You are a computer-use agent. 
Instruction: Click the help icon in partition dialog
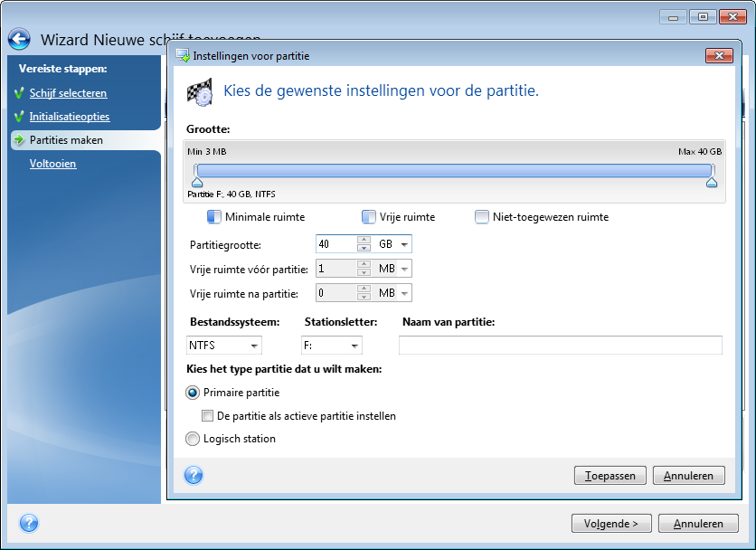tap(194, 475)
